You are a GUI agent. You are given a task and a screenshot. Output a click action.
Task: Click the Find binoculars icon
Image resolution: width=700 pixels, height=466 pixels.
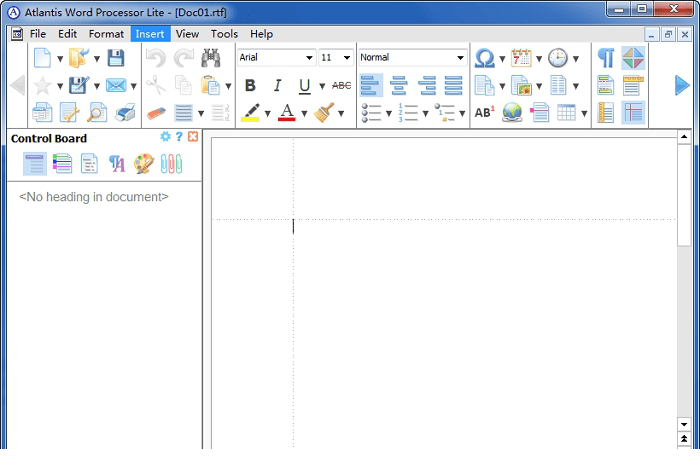pyautogui.click(x=211, y=58)
